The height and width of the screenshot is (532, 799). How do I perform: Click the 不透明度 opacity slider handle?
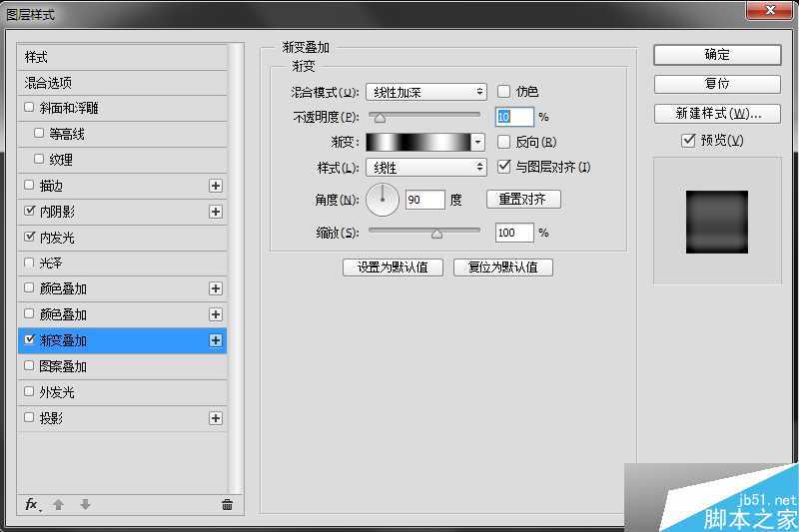coord(380,118)
